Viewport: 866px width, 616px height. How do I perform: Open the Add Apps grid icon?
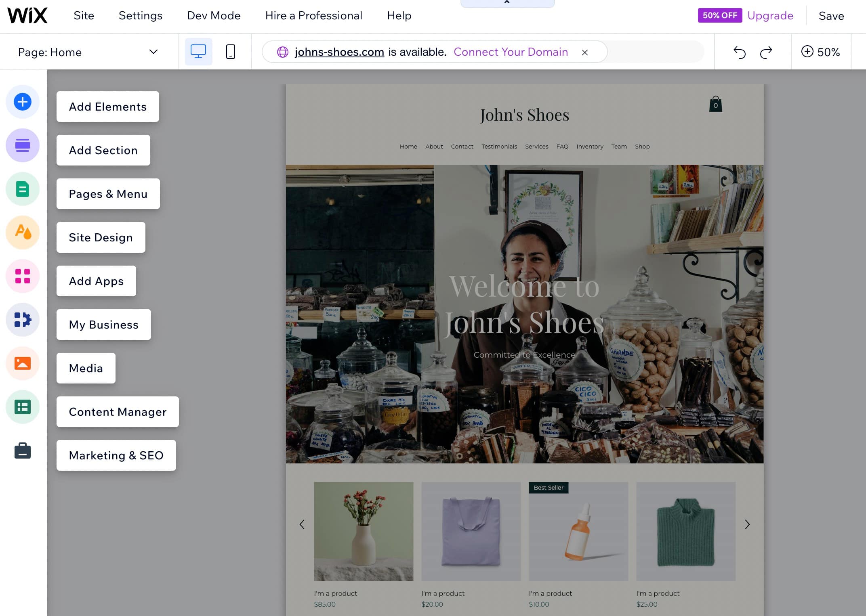[23, 276]
